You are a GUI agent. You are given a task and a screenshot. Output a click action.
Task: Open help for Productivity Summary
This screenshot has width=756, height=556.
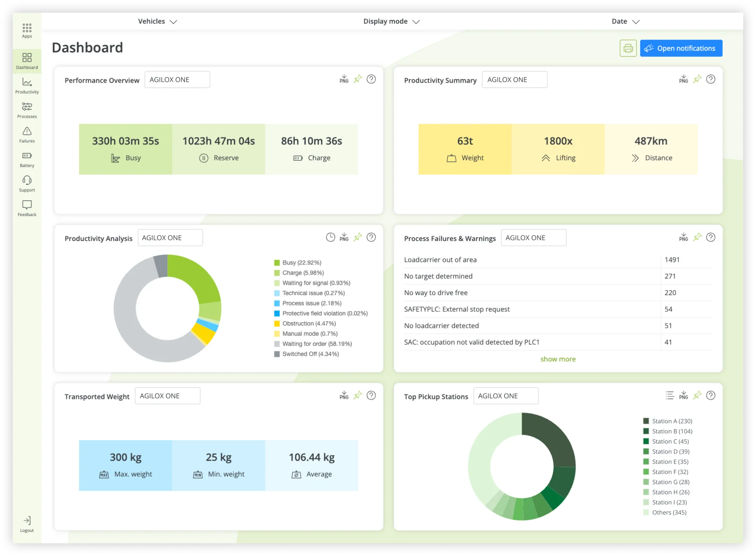711,79
